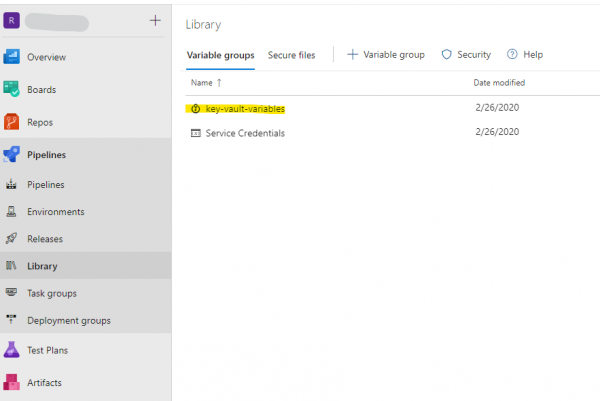Screen dimensions: 600x401
Task: Sort list by Name column header
Action: click(x=206, y=83)
